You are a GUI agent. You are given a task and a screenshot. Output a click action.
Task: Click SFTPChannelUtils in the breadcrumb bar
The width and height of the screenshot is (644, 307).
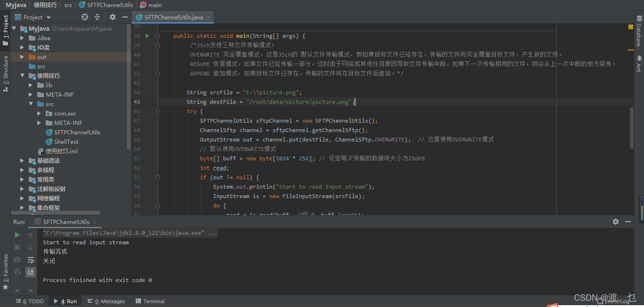[106, 5]
